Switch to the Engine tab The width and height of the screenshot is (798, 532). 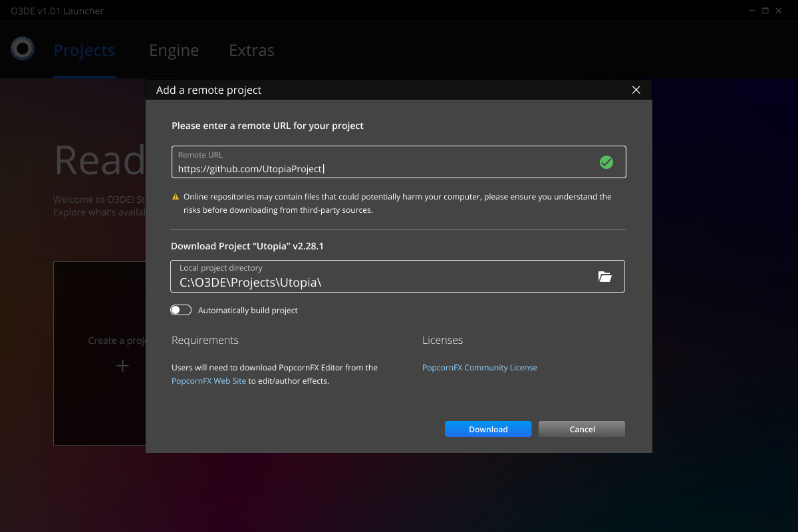pyautogui.click(x=174, y=50)
